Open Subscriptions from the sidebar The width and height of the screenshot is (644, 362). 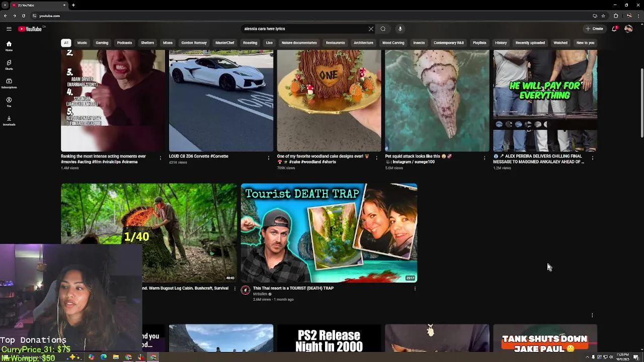tap(9, 83)
